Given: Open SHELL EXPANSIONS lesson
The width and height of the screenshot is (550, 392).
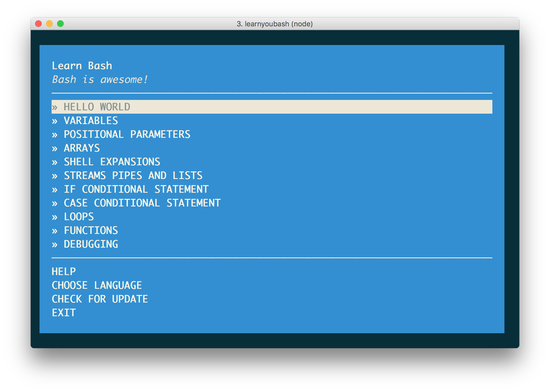Looking at the screenshot, I should (112, 162).
